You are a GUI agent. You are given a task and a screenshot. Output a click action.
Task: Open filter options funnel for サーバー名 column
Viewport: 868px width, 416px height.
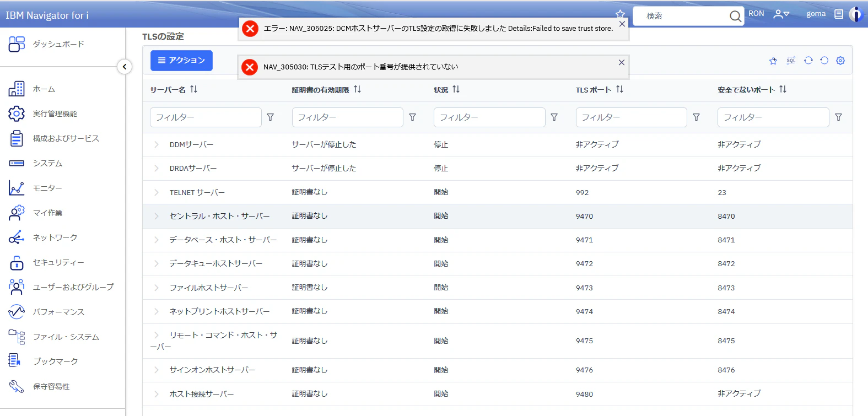pyautogui.click(x=271, y=117)
